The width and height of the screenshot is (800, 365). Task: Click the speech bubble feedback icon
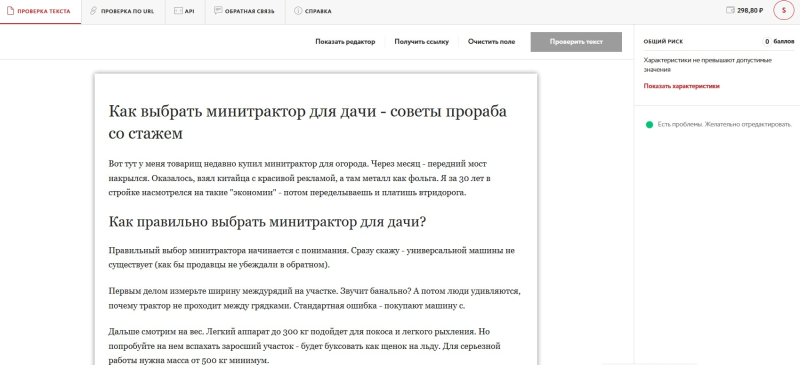click(218, 11)
